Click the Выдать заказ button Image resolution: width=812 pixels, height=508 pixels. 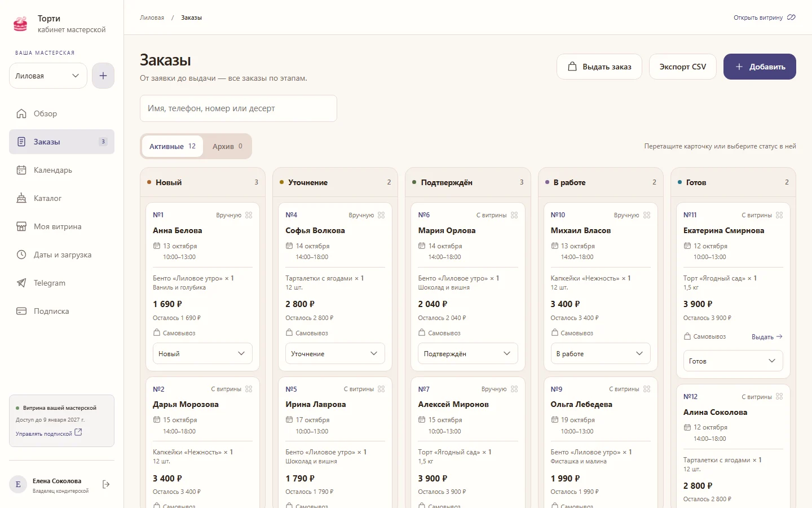coord(599,67)
